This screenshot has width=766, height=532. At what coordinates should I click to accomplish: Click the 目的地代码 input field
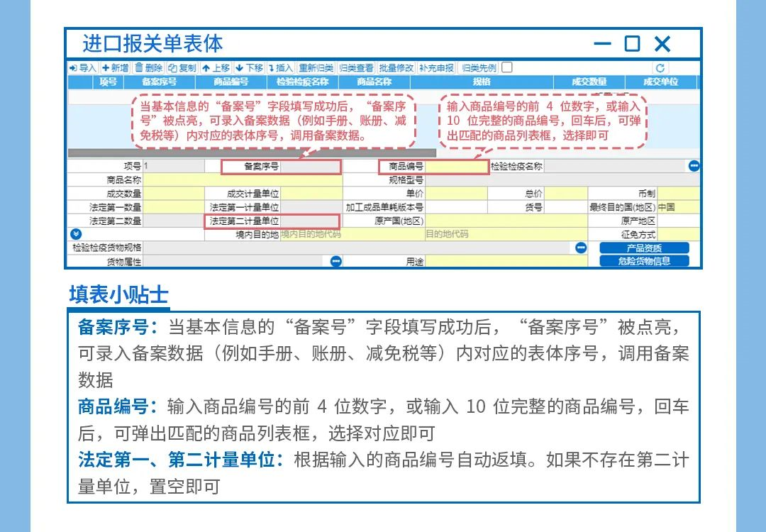click(x=506, y=235)
